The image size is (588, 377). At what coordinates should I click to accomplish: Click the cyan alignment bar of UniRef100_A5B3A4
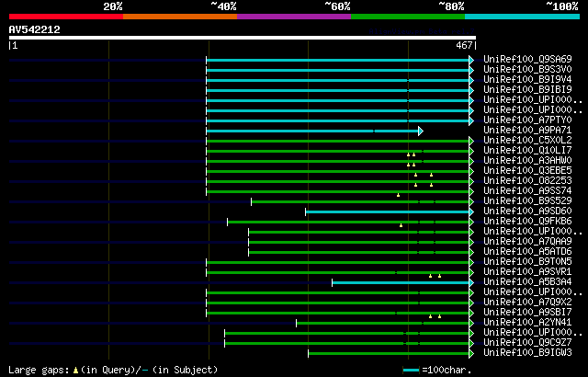(x=401, y=283)
